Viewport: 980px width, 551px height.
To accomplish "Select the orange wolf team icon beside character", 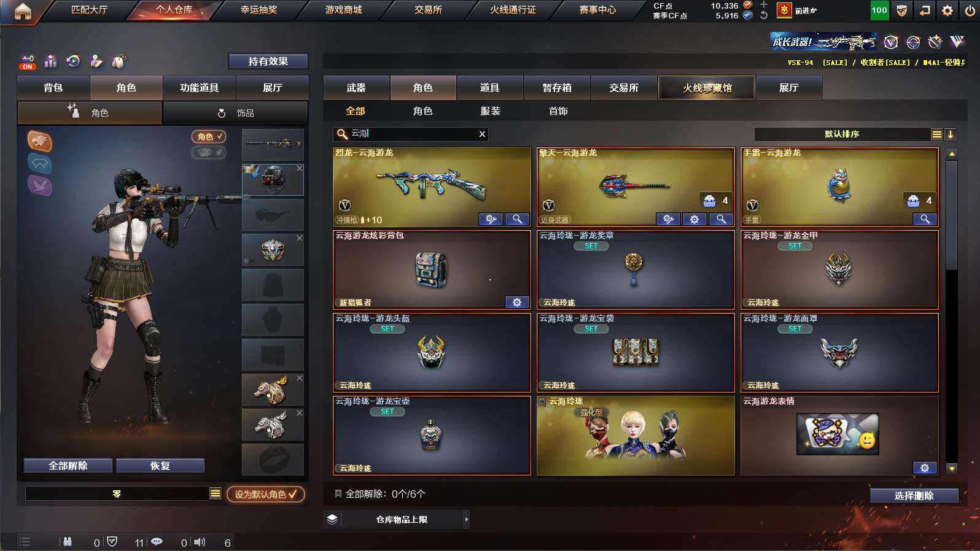I will 40,142.
